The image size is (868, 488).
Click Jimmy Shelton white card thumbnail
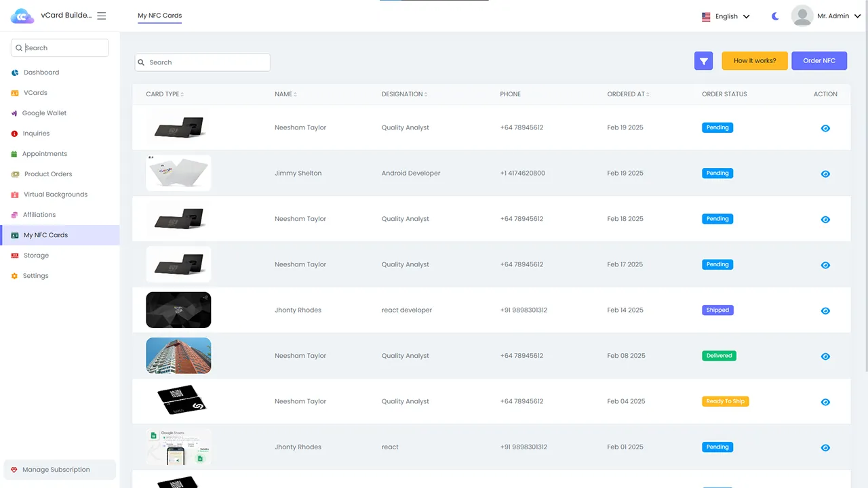point(178,173)
